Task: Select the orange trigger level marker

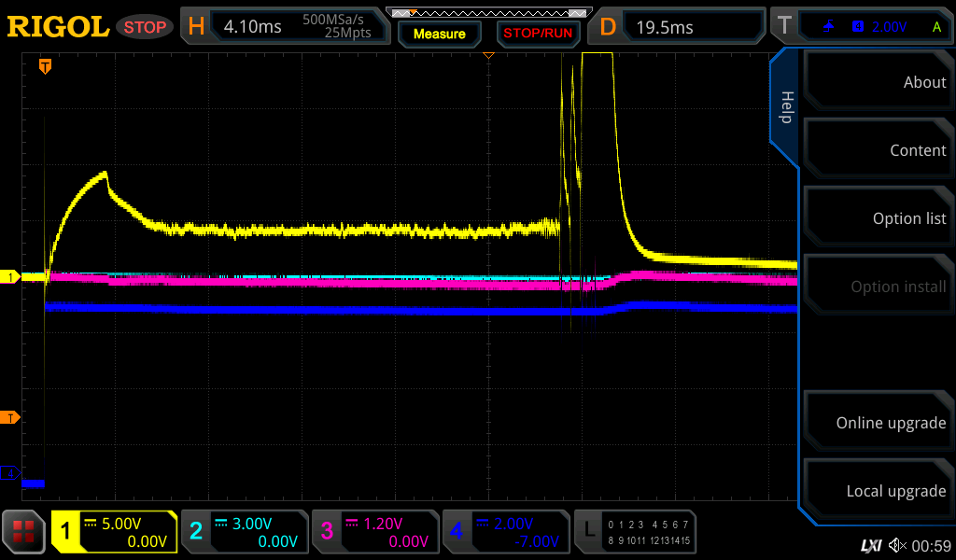Action: point(11,417)
